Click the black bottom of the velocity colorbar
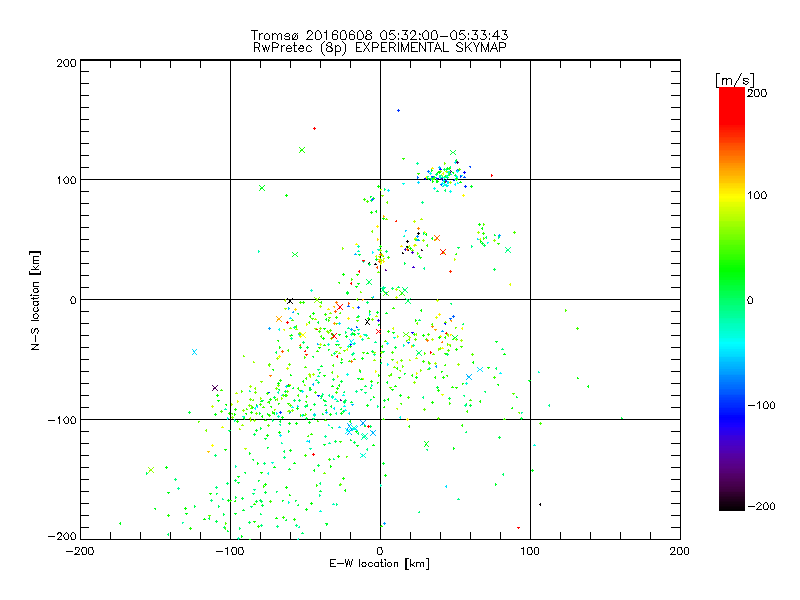Screen dimensions: 800x600 [732, 504]
